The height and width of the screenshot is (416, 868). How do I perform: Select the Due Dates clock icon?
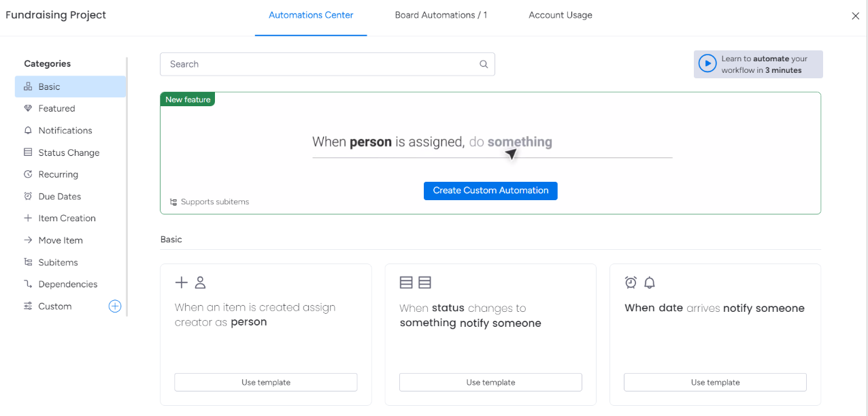coord(29,196)
